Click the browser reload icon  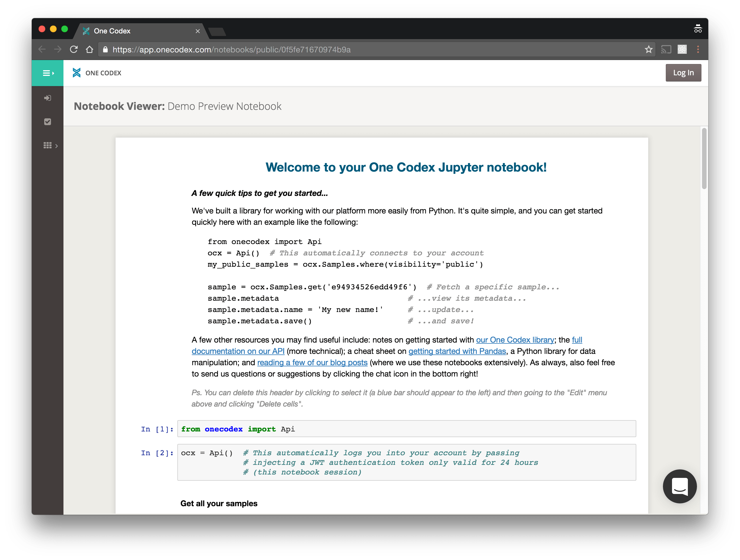pyautogui.click(x=74, y=50)
